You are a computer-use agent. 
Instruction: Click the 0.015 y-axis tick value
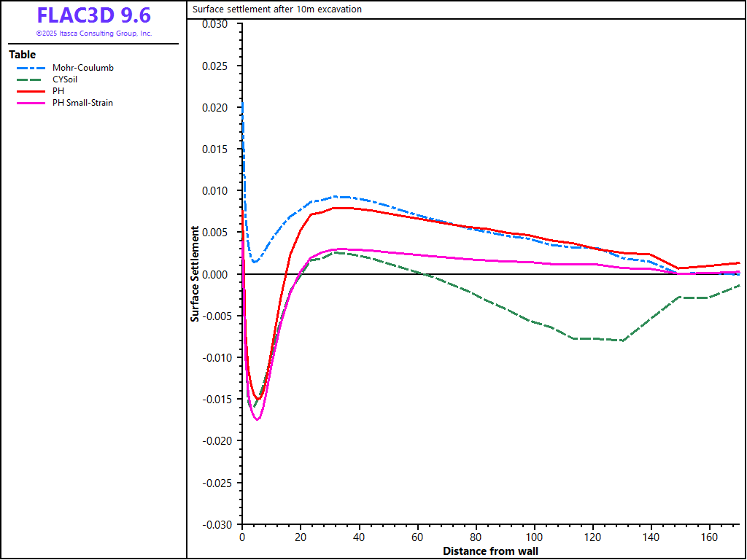[214, 149]
